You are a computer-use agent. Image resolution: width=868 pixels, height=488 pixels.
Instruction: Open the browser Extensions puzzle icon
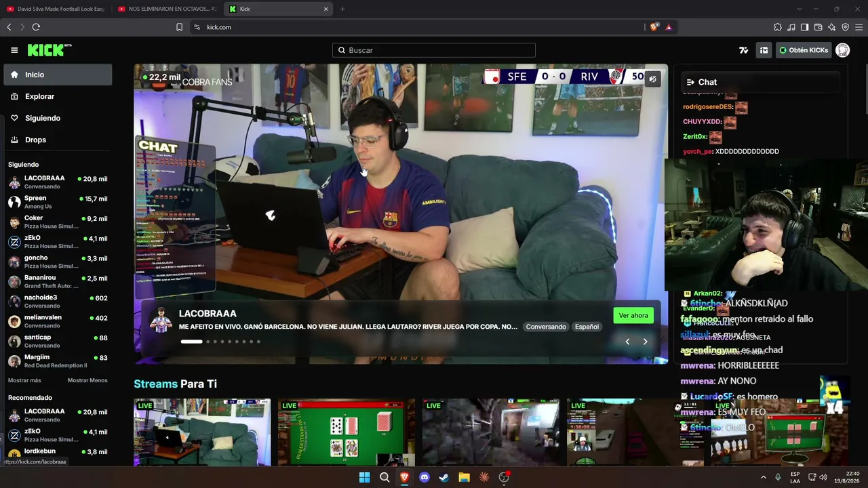point(778,27)
